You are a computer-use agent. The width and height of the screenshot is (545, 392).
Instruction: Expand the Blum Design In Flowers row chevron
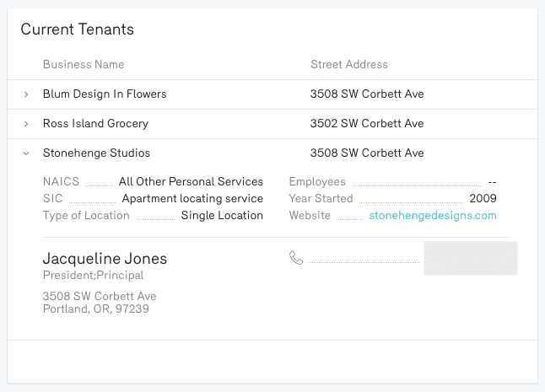26,94
